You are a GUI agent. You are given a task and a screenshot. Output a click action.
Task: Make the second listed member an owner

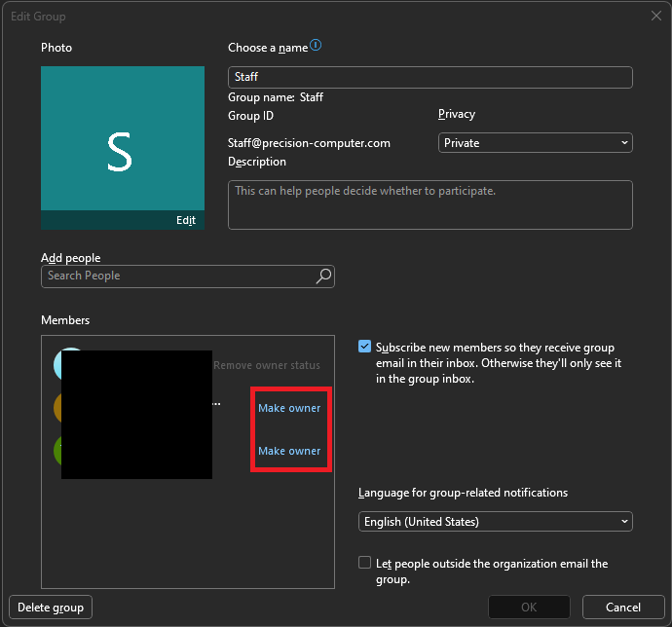tap(288, 408)
